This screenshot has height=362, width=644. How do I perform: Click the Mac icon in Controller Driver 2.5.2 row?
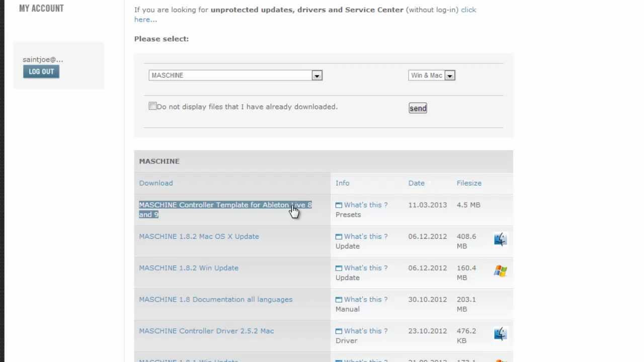500,334
